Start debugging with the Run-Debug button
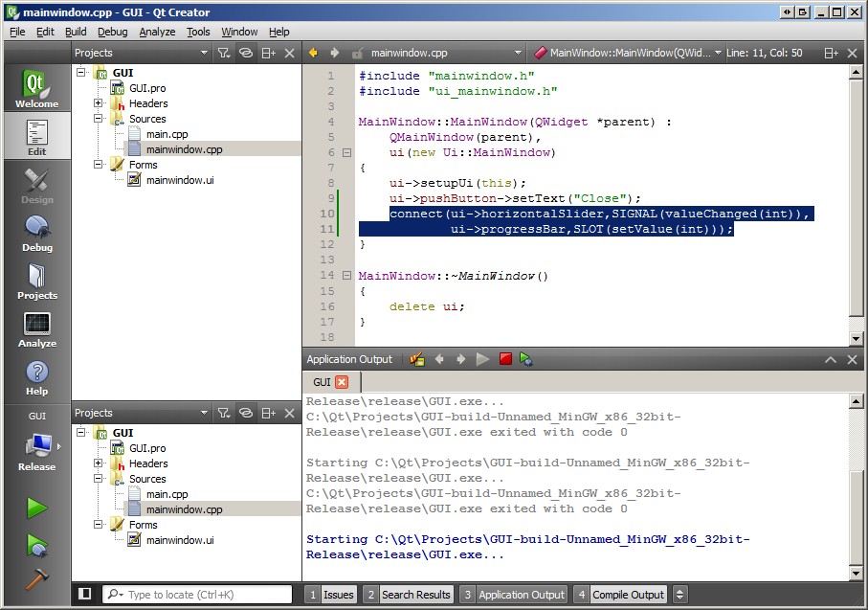The width and height of the screenshot is (868, 610). coord(36,545)
